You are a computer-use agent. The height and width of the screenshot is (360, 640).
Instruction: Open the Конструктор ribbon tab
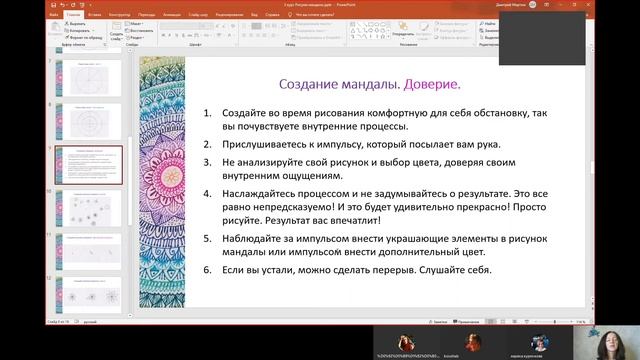[120, 15]
